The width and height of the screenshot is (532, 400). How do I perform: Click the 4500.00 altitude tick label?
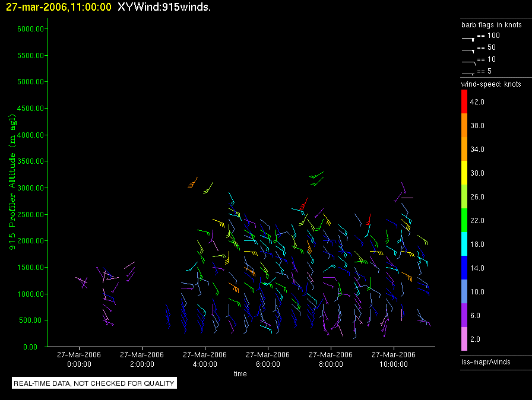(x=30, y=109)
